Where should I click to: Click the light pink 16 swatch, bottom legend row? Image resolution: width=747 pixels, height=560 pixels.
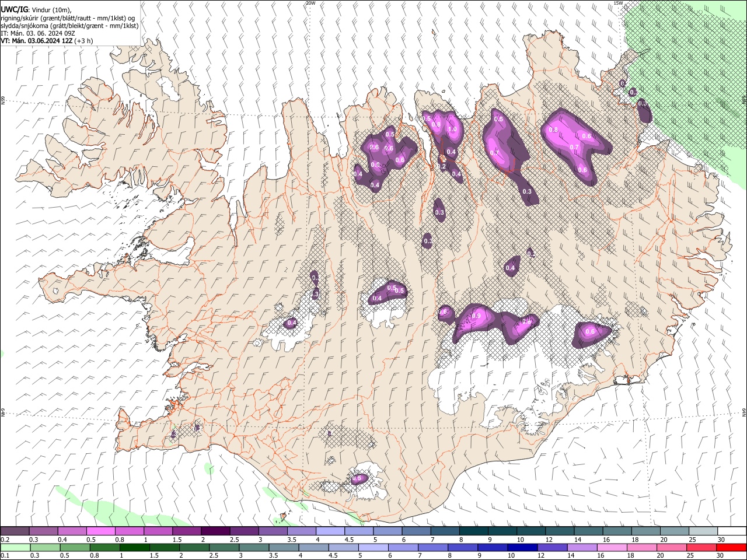coord(612,548)
